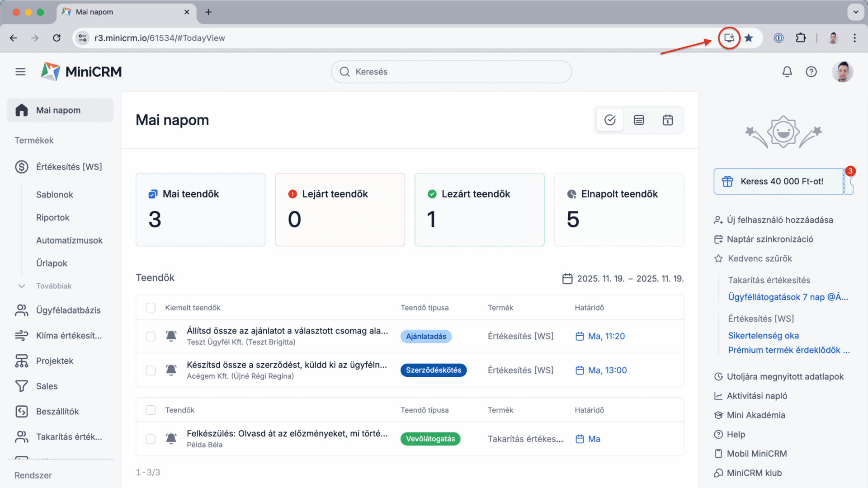Click the install app icon in address bar

pos(729,38)
